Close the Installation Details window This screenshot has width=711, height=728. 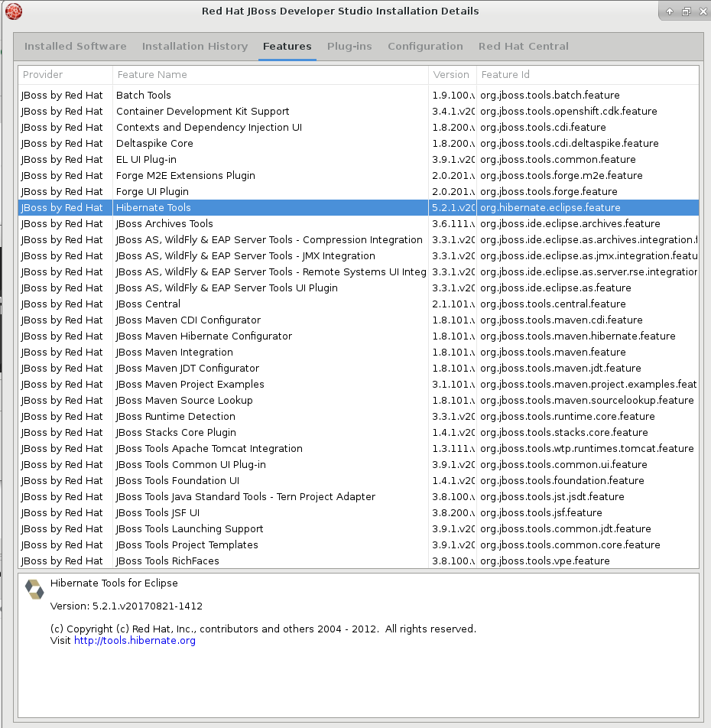(703, 11)
